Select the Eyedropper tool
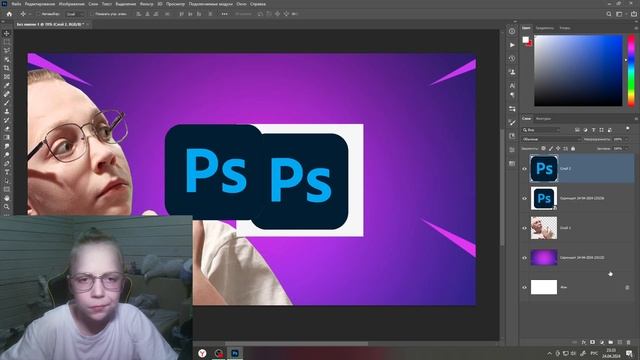The height and width of the screenshot is (360, 640). (x=7, y=85)
